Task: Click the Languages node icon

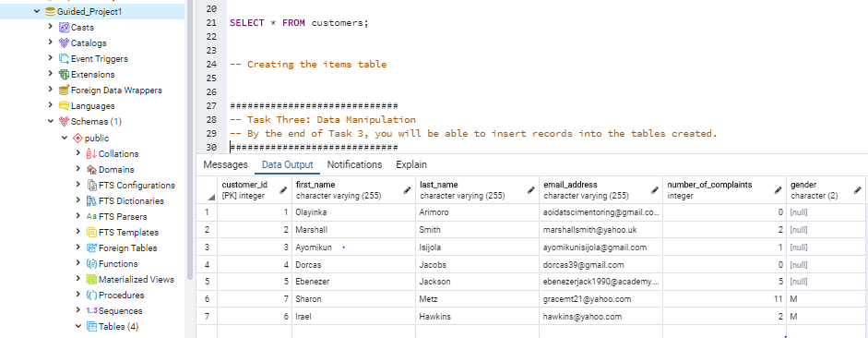Action: pos(65,106)
